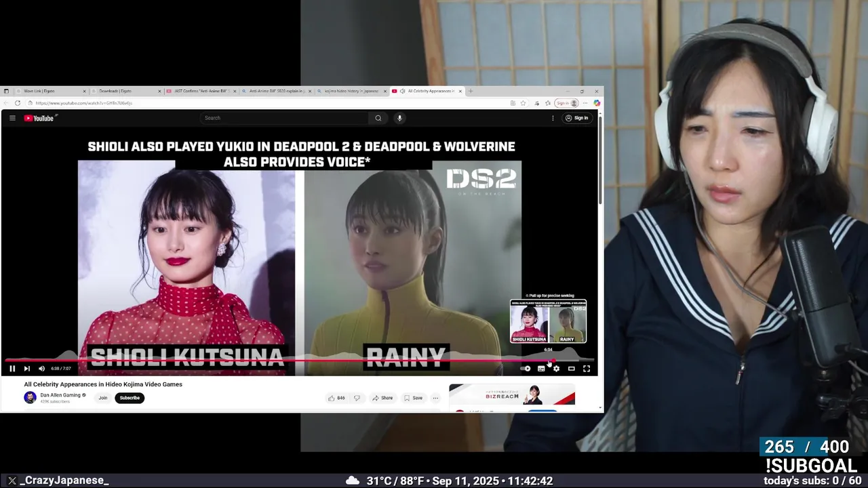
Task: Enter fullscreen on the video player
Action: pyautogui.click(x=587, y=369)
